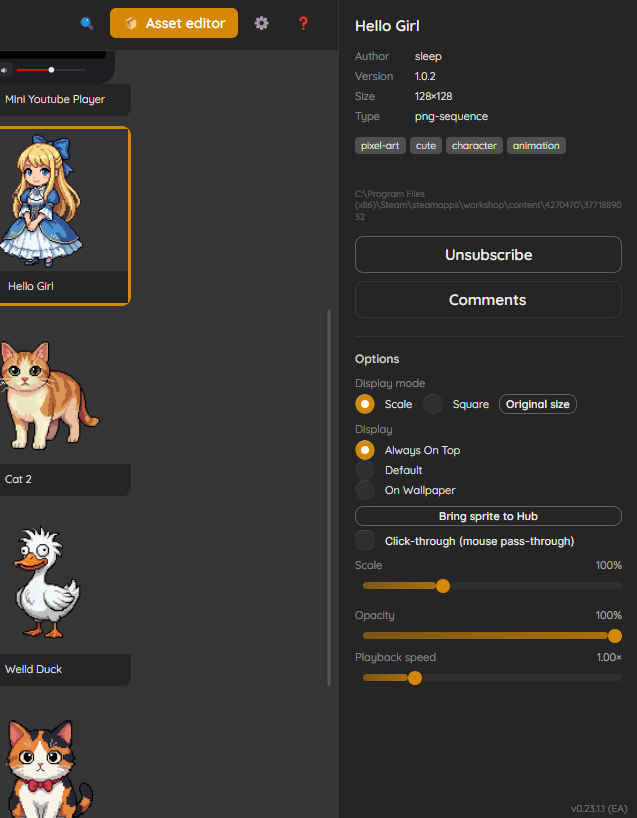Select the Weiid Duck asset thumbnail

47,583
